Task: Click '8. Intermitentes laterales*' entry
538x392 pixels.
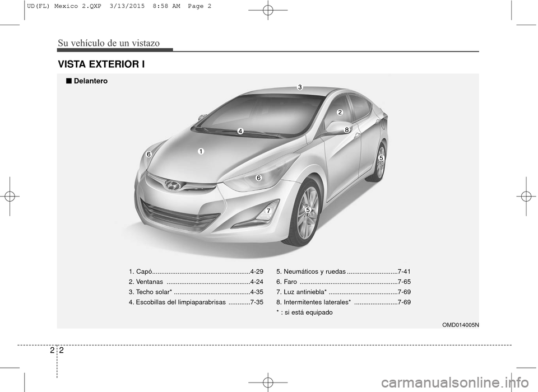Action: click(x=344, y=302)
